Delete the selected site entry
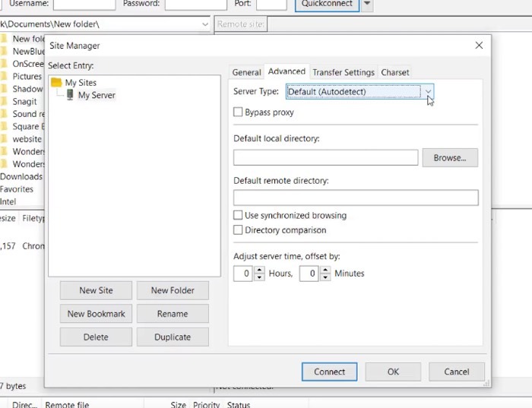This screenshot has height=408, width=532. pos(96,337)
